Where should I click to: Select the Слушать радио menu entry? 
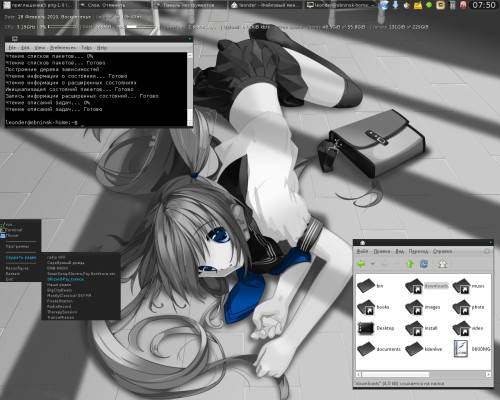point(21,257)
